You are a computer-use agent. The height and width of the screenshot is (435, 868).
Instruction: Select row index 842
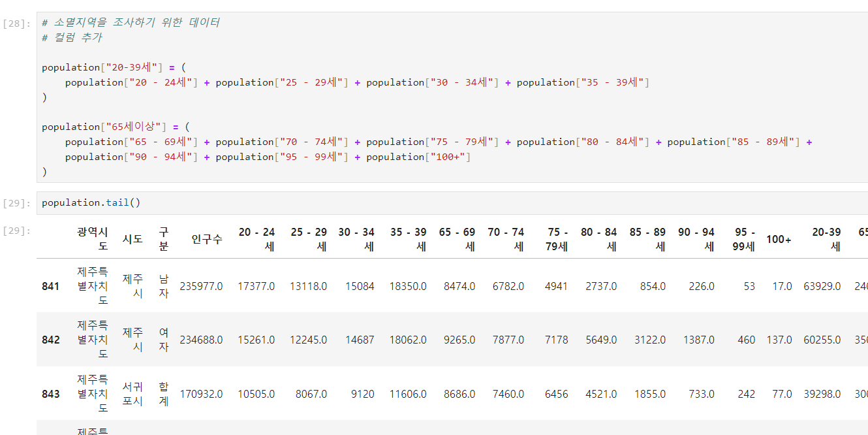click(50, 340)
